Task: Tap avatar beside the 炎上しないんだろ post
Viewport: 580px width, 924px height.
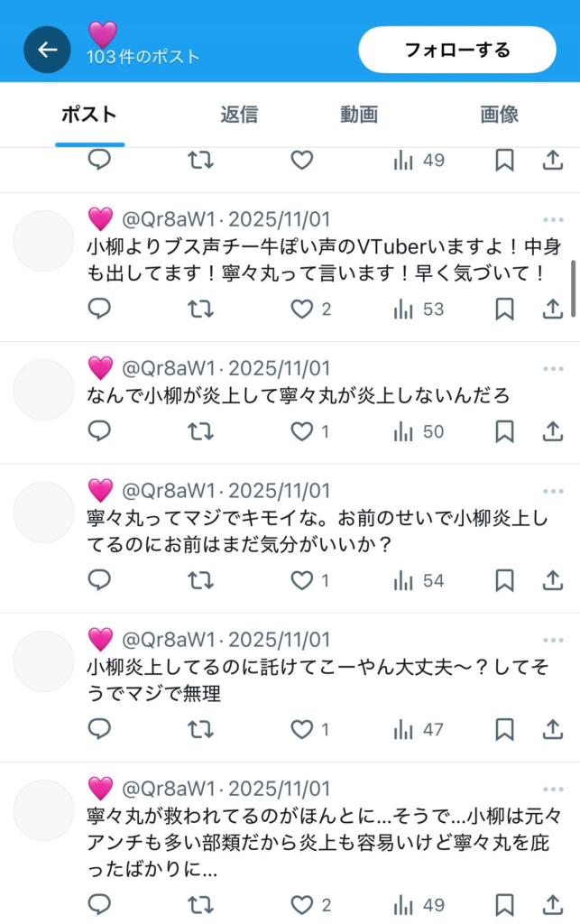Action: point(43,390)
